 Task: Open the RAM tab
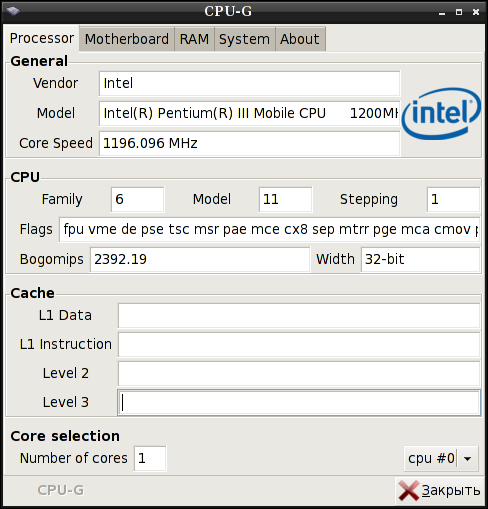point(194,39)
